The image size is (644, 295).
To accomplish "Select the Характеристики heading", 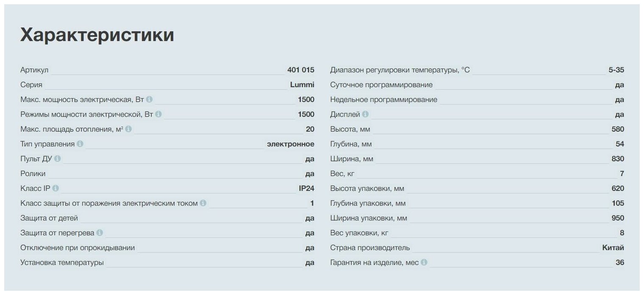I will [97, 35].
